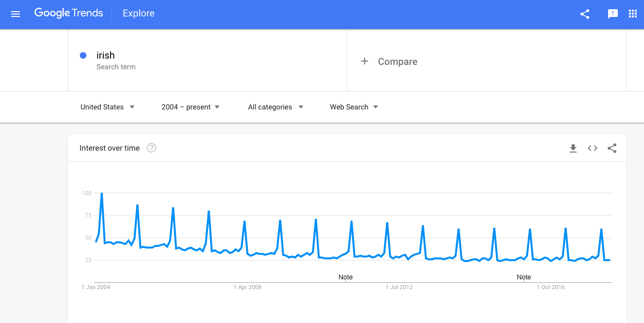Image resolution: width=644 pixels, height=323 pixels.
Task: Click the first Note marker on chart
Action: point(345,277)
